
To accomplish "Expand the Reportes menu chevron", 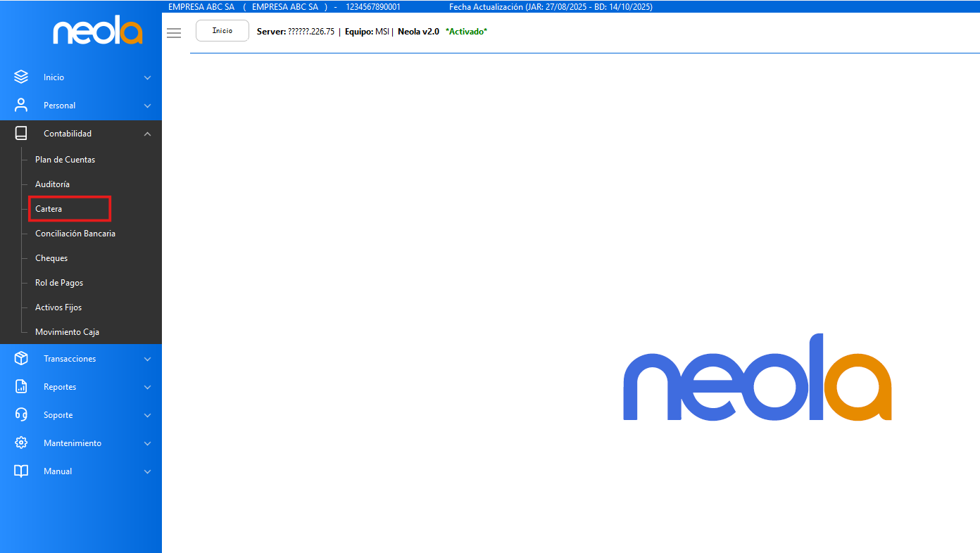I will click(147, 387).
